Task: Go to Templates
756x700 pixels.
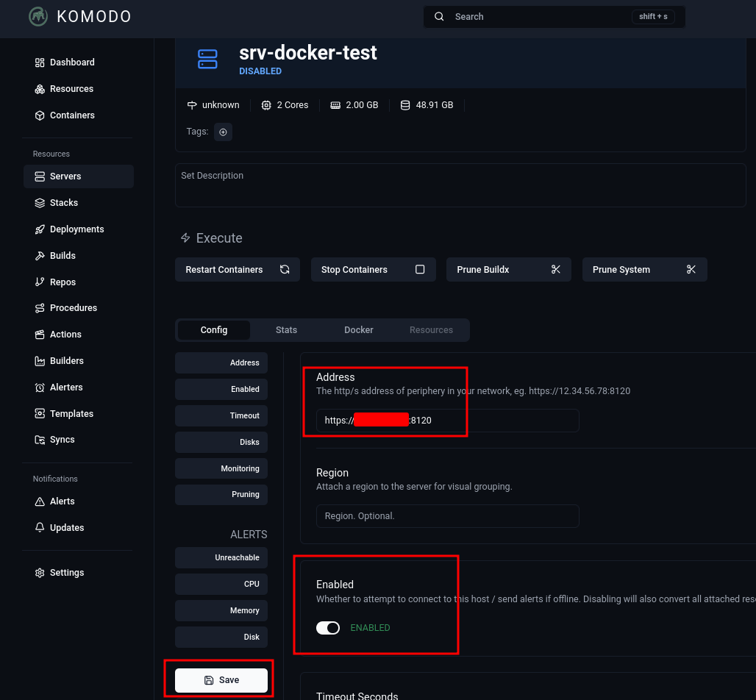Action: 64,414
